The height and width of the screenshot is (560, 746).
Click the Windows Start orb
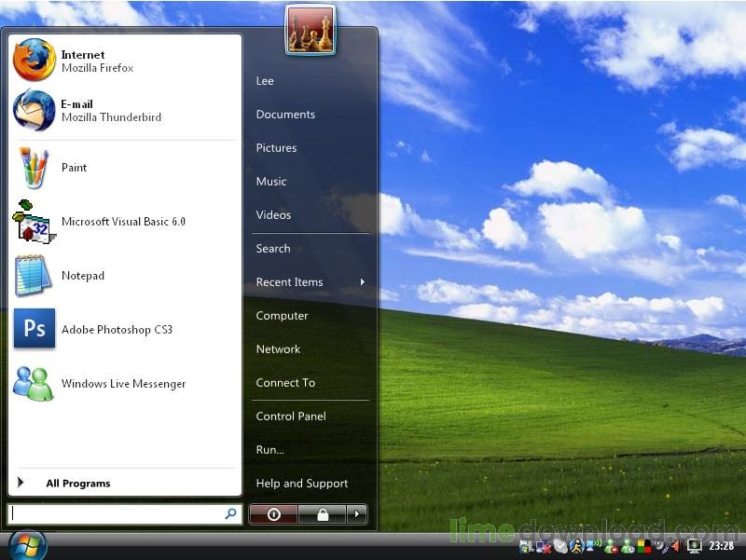click(x=27, y=545)
